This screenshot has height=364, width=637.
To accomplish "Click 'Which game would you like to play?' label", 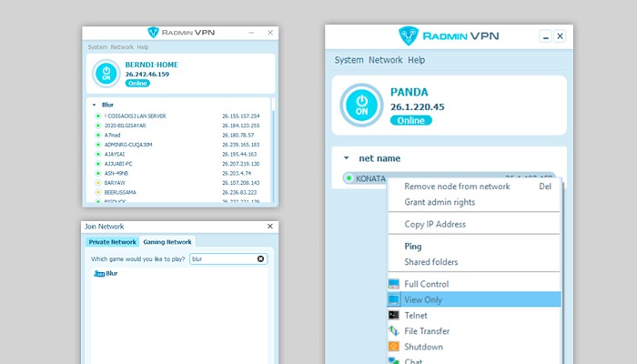I will [137, 258].
